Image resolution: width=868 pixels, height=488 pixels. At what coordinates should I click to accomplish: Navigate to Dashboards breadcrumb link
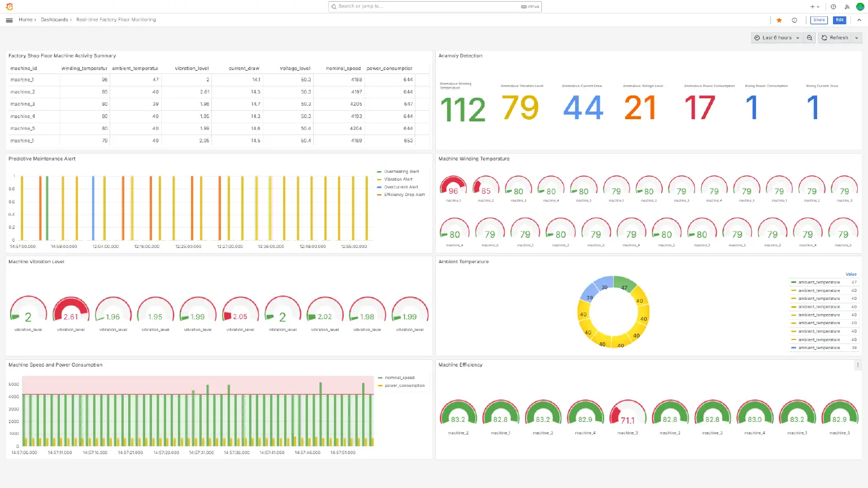[x=54, y=20]
